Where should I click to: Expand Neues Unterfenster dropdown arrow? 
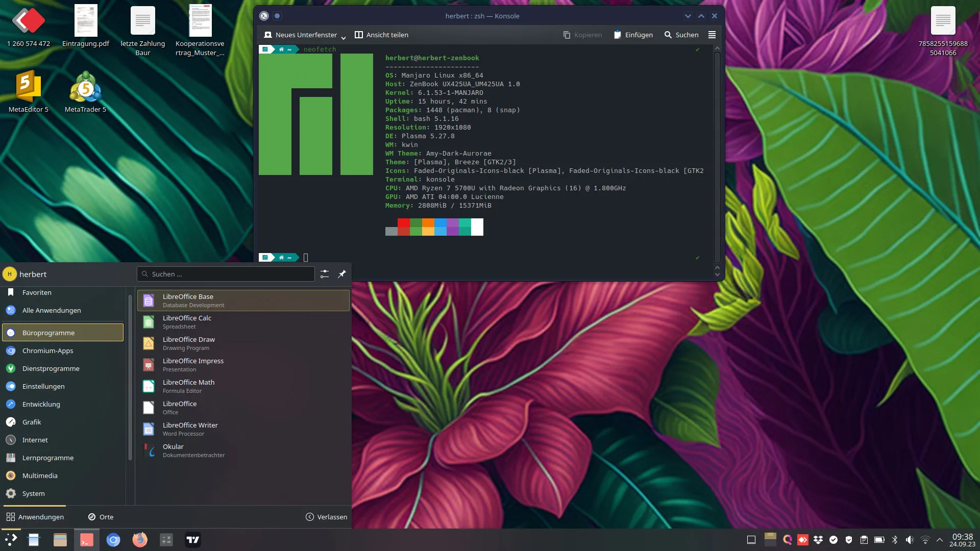point(344,37)
